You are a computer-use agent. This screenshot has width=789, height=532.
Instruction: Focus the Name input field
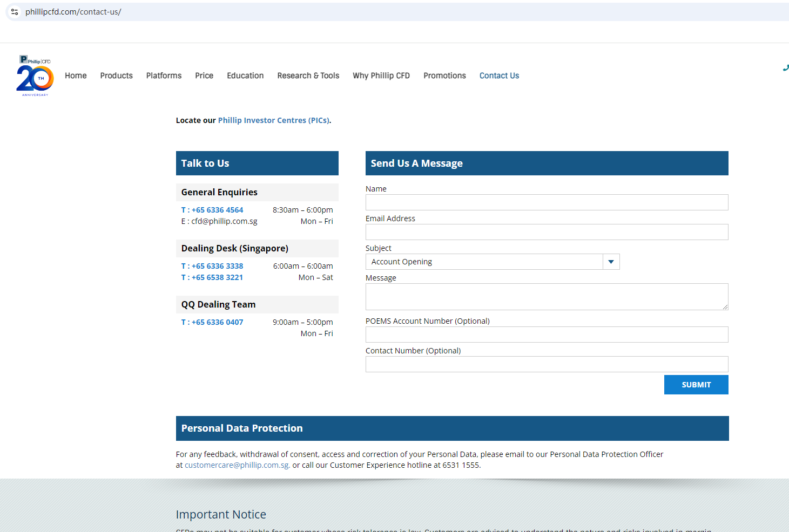coord(547,202)
